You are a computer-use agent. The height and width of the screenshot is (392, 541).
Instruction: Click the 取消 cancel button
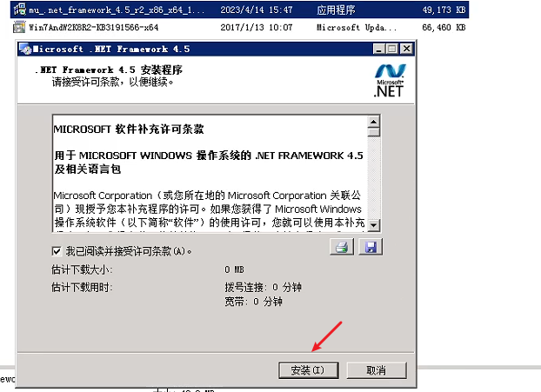click(x=377, y=370)
